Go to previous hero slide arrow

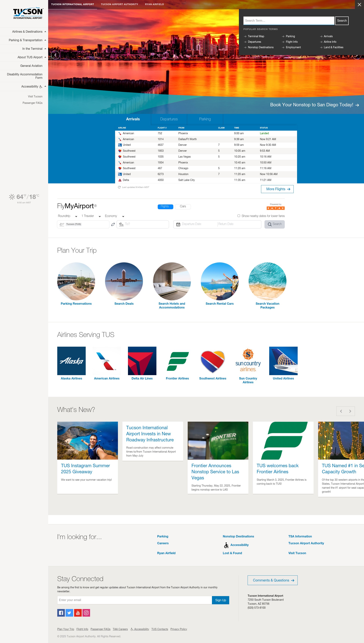click(x=55, y=55)
